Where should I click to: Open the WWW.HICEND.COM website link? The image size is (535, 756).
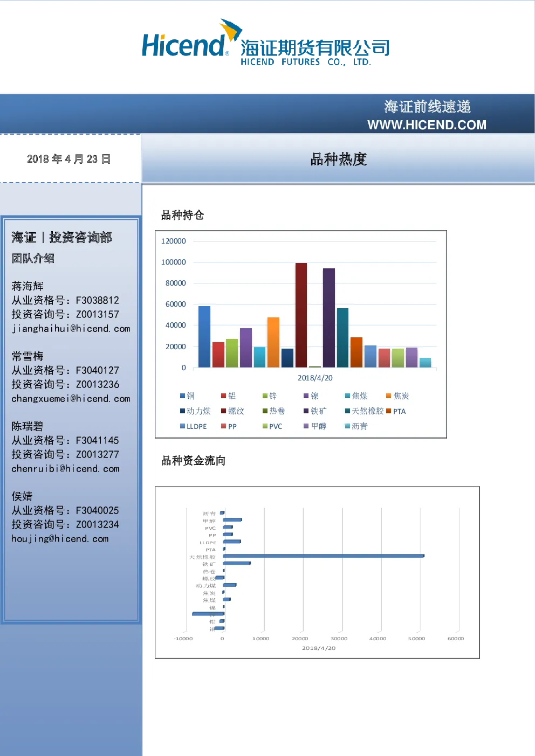(427, 125)
